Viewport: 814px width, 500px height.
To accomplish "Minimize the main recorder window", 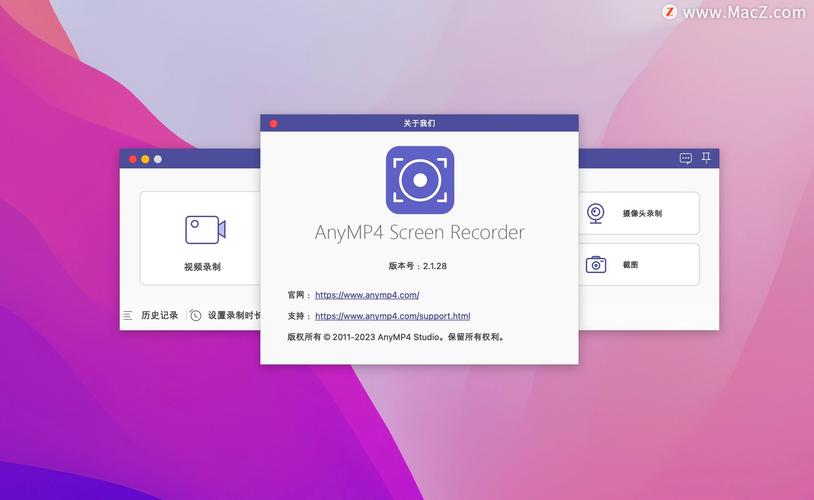I will click(145, 159).
